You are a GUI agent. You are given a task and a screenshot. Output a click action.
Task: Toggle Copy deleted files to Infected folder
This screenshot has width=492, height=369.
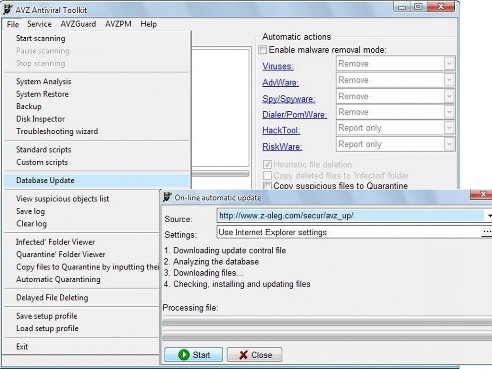coord(267,175)
